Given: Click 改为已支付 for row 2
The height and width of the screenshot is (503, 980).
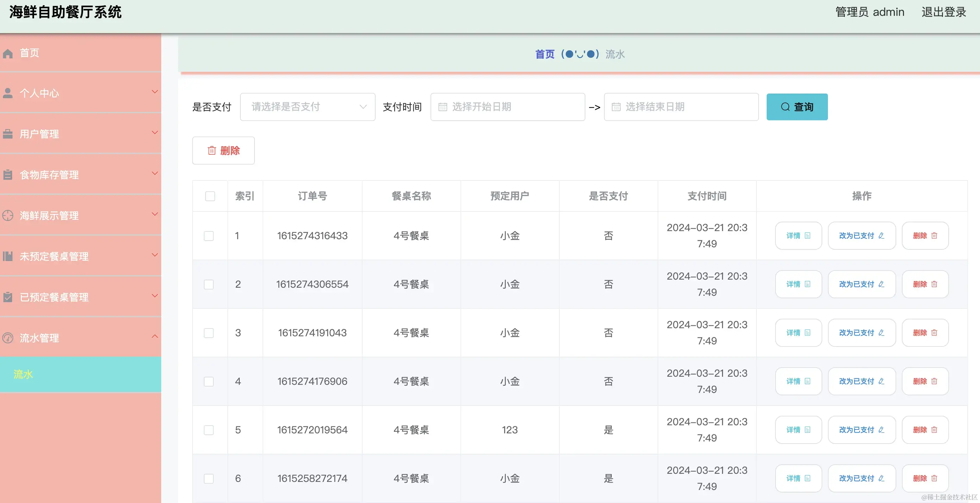Looking at the screenshot, I should click(x=861, y=284).
